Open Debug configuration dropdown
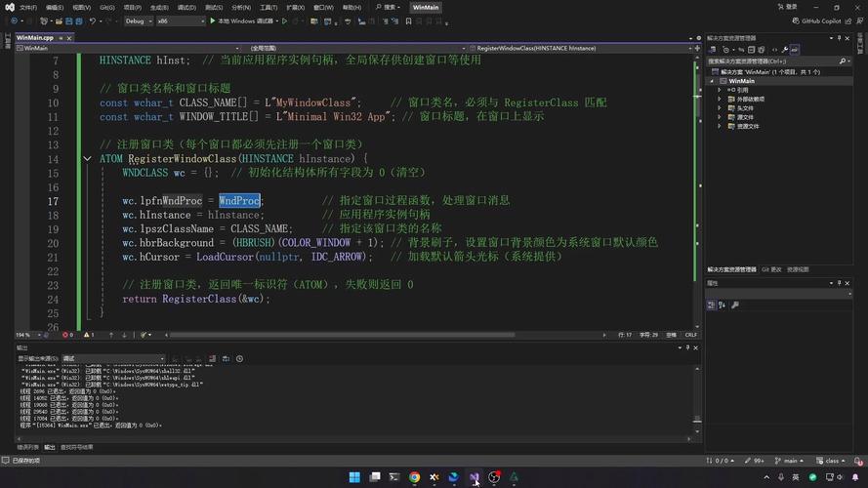 139,21
